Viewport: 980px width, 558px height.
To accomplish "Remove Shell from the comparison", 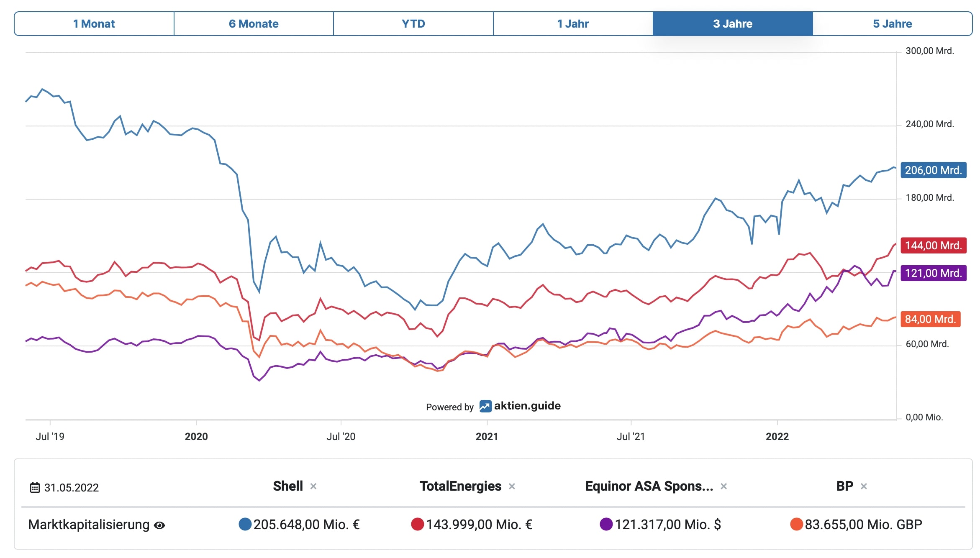I will [x=313, y=486].
